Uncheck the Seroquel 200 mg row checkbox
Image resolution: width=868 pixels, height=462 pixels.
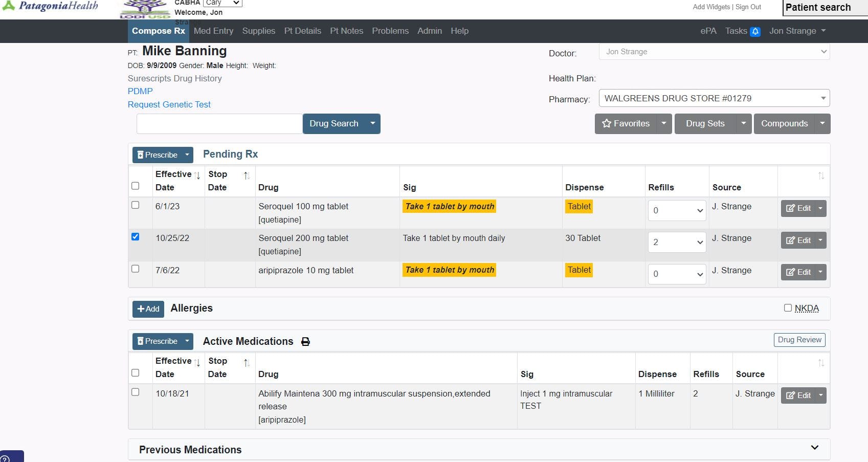pyautogui.click(x=136, y=237)
